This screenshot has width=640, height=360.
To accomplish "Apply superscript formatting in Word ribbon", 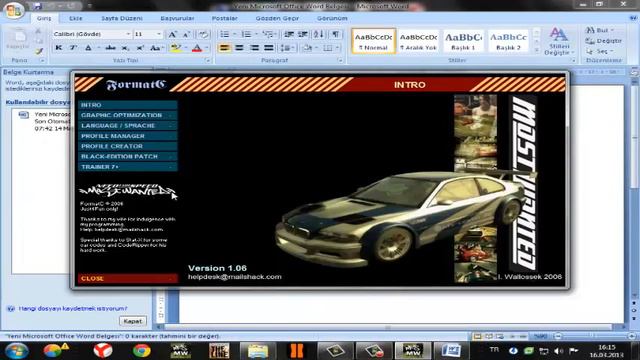I will pyautogui.click(x=140, y=48).
